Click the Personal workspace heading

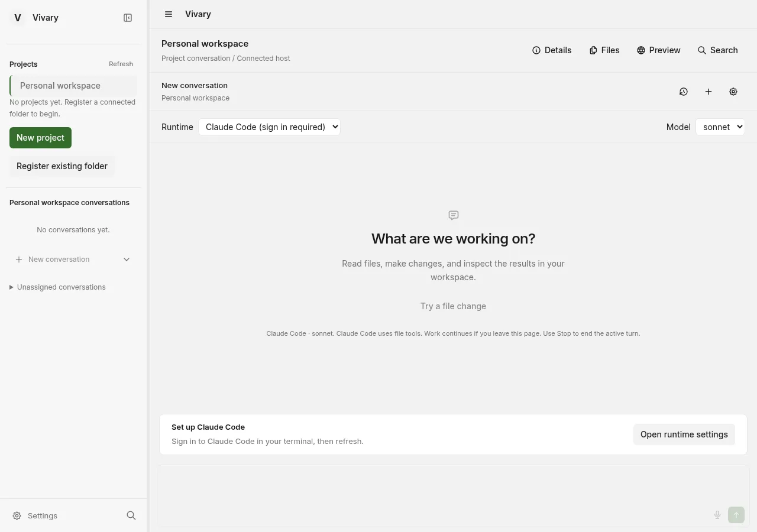(205, 44)
